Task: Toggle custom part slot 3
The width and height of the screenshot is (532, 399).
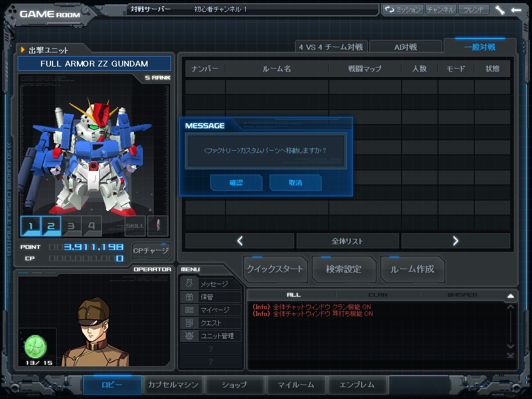Action: [x=71, y=226]
